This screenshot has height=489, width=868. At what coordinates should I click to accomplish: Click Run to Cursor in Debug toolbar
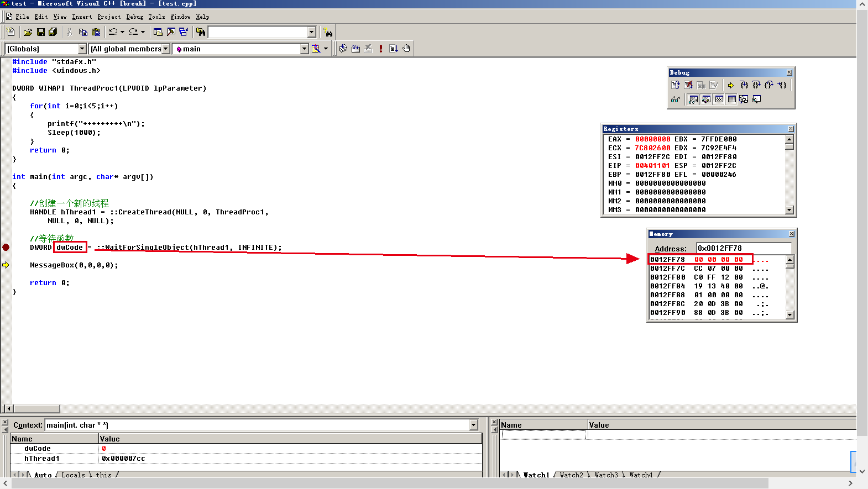(782, 85)
